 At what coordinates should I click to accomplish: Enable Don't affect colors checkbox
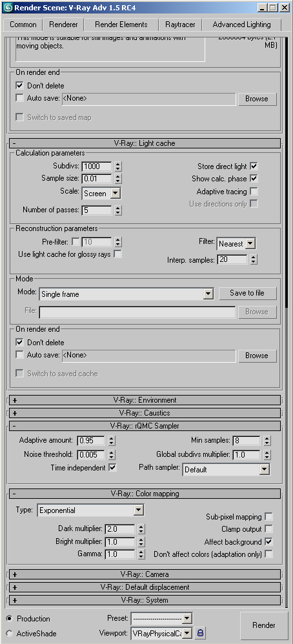pos(268,554)
